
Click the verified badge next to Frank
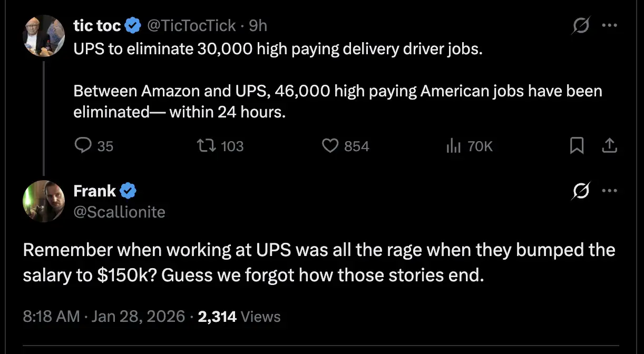coord(129,191)
